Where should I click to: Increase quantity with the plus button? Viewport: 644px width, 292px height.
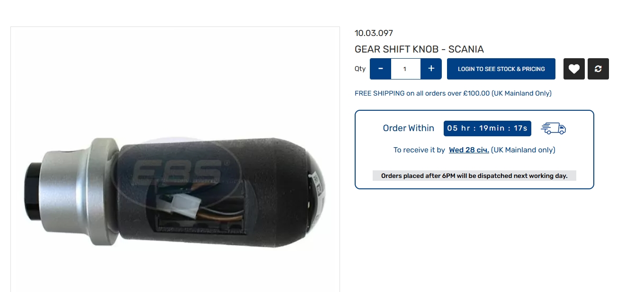click(431, 69)
